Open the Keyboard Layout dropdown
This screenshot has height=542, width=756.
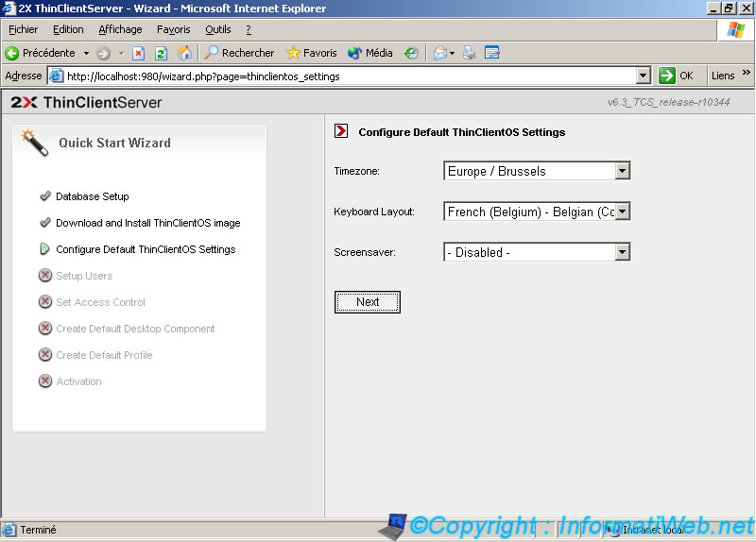pyautogui.click(x=623, y=211)
